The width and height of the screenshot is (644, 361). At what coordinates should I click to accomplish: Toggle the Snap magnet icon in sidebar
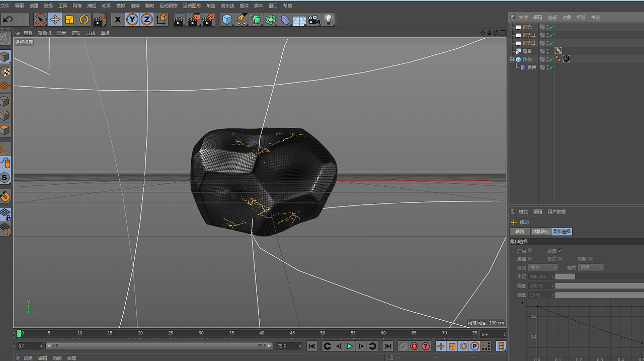(5, 196)
